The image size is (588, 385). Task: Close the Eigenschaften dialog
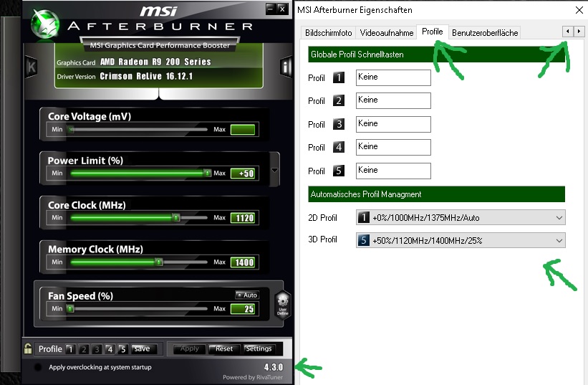(579, 10)
